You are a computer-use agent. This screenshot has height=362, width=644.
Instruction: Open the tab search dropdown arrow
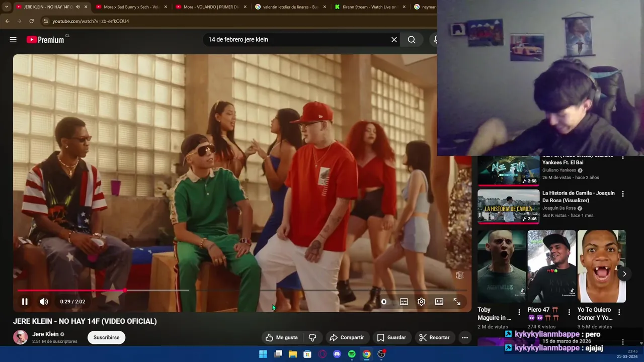tap(6, 7)
